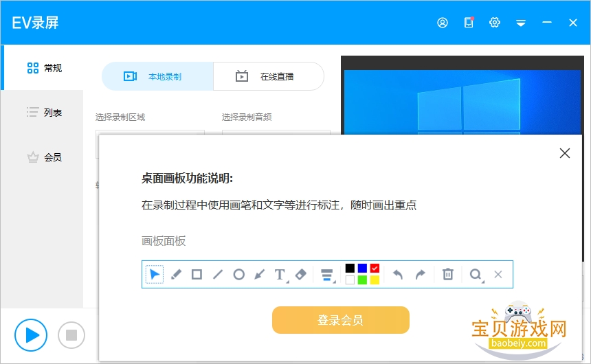Image resolution: width=591 pixels, height=364 pixels.
Task: Pick the black color swatch
Action: point(350,268)
